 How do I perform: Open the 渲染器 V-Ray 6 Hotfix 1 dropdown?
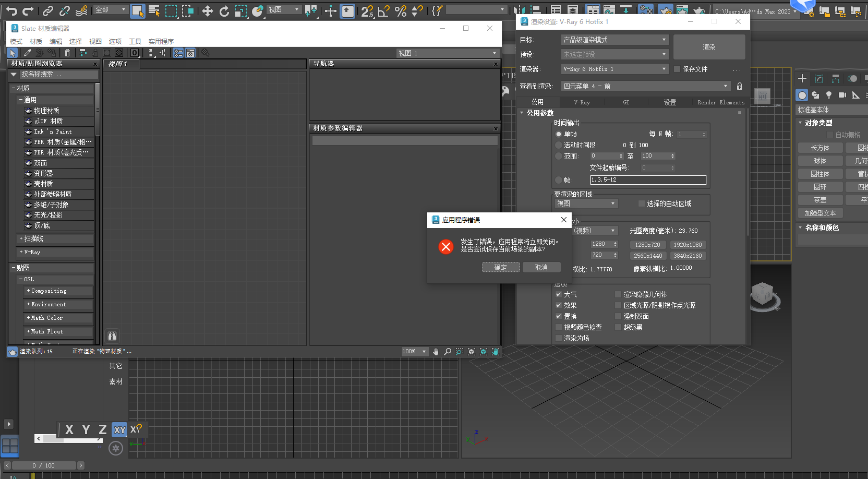pyautogui.click(x=615, y=69)
